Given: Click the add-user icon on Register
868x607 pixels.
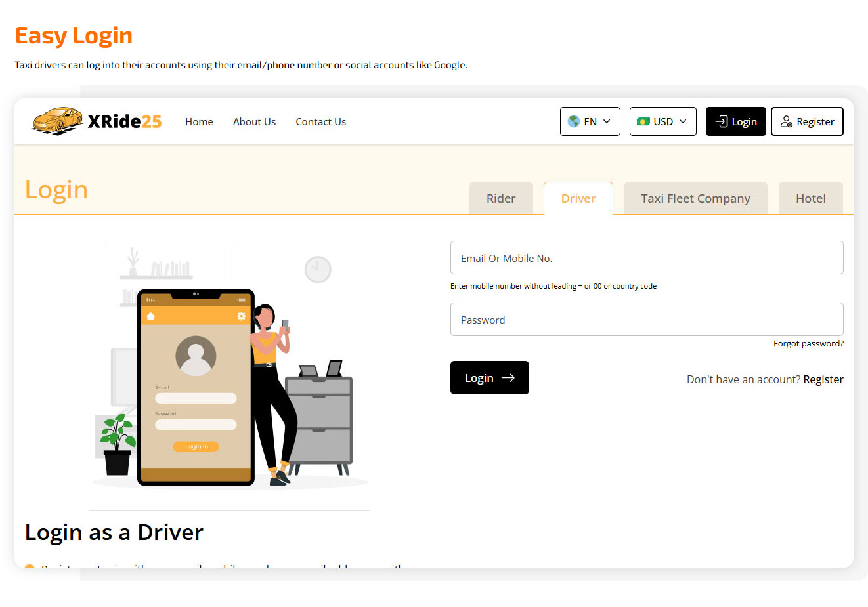Looking at the screenshot, I should (x=786, y=121).
